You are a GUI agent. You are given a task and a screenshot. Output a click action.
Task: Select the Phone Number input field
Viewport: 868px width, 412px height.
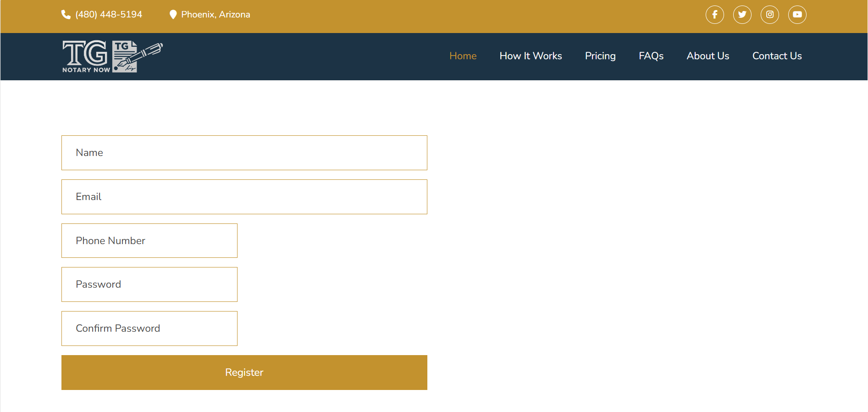(149, 241)
